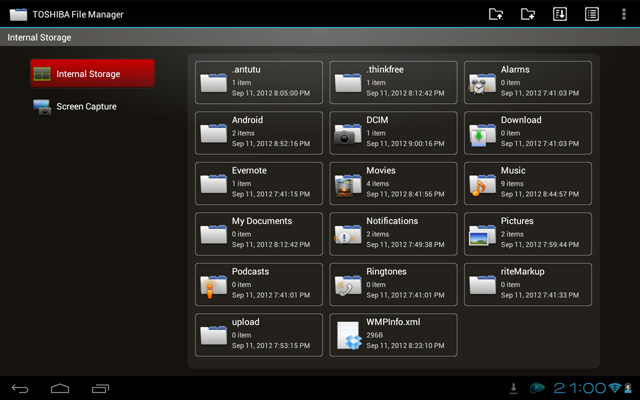Viewport: 640px width, 400px height.
Task: Click the Download folder name
Action: point(521,120)
